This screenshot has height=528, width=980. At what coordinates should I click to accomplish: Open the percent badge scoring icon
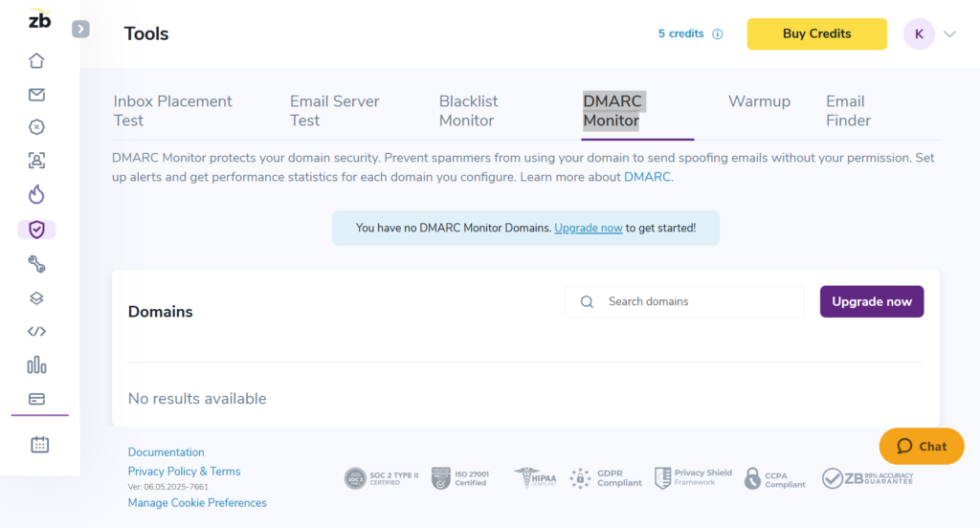[x=37, y=127]
